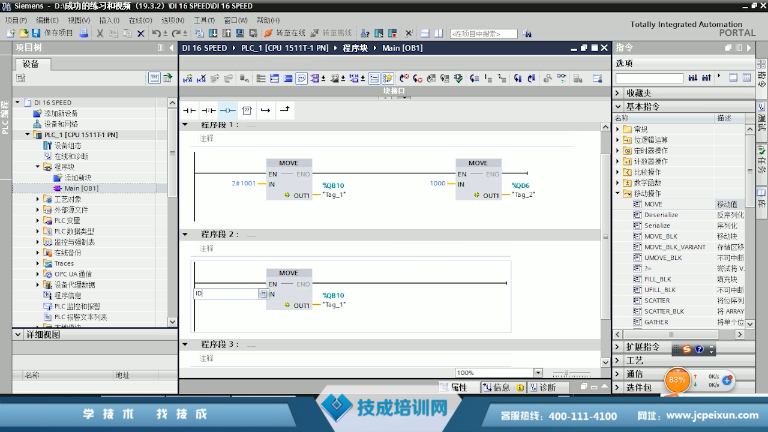Click the Download to device icon
The height and width of the screenshot is (432, 768).
tap(213, 33)
